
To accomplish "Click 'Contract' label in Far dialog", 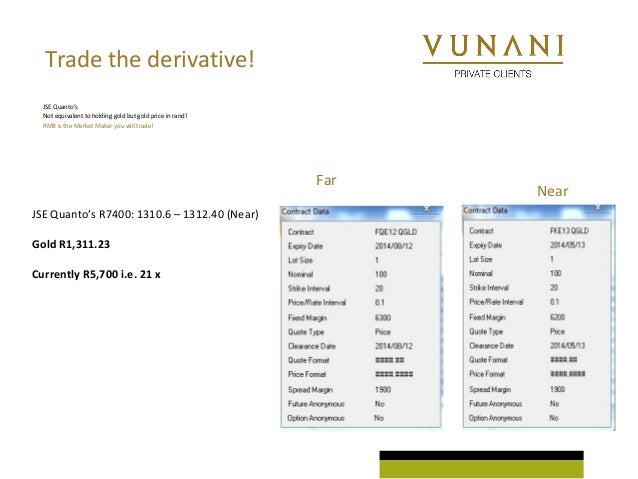I will pos(301,232).
